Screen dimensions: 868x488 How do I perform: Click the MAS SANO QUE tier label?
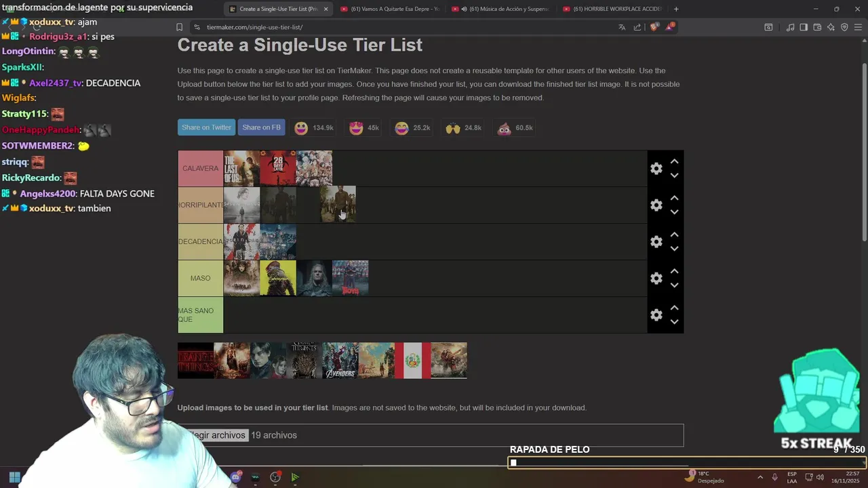tap(200, 314)
